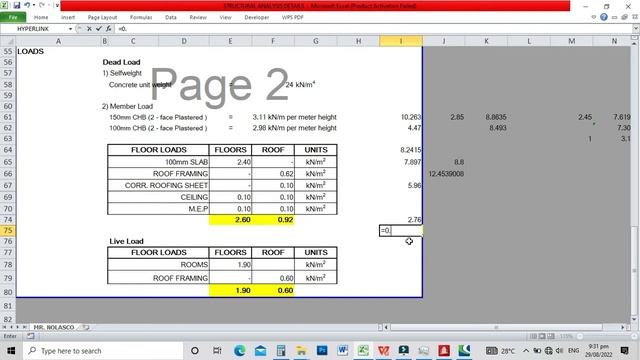Open the Developer ribbon tab
640x360 pixels.
click(x=256, y=18)
